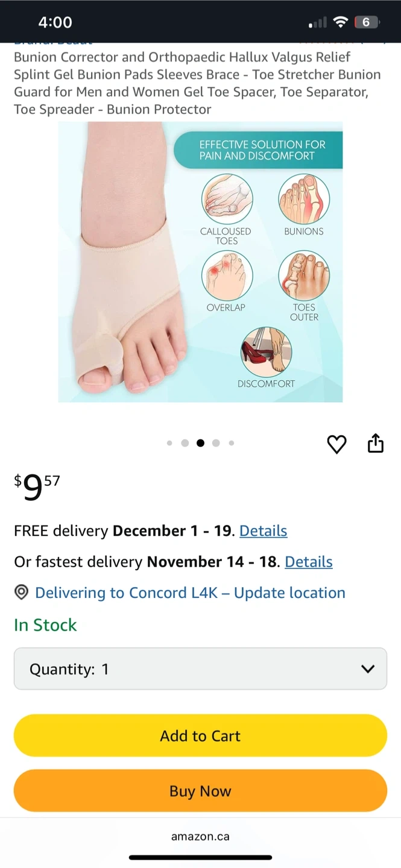401x868 pixels.
Task: Tap the Bunions circle icon
Action: coord(304,199)
